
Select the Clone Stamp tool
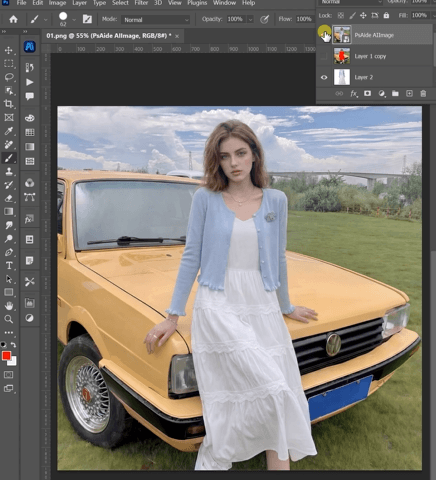pos(9,171)
